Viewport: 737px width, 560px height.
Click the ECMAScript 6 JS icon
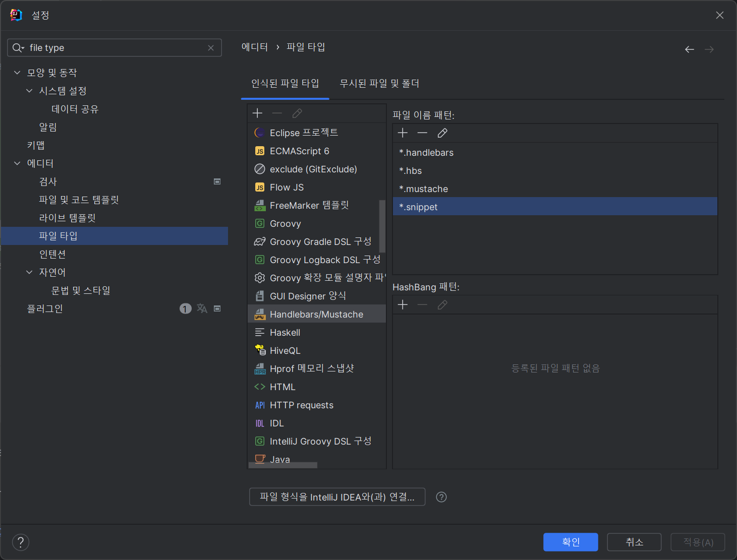260,151
